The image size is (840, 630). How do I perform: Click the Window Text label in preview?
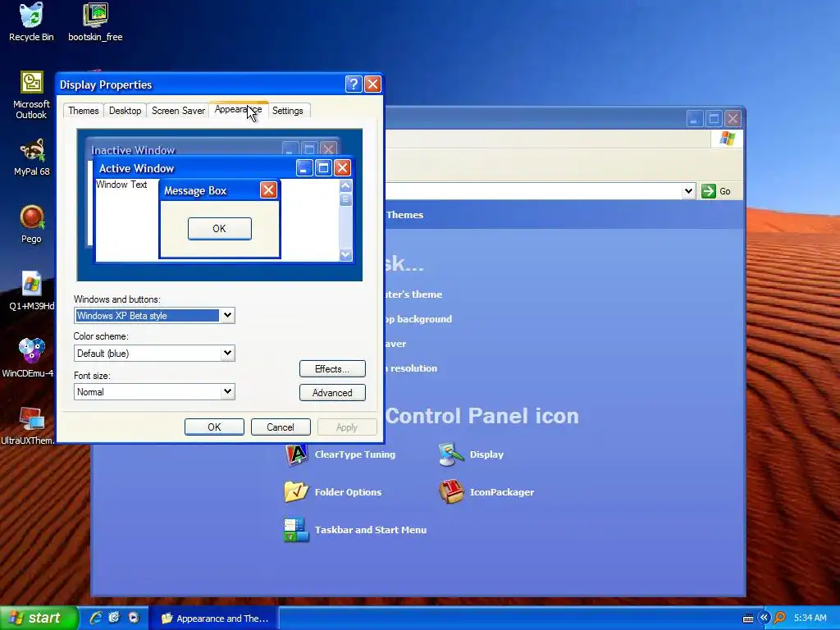coord(121,185)
